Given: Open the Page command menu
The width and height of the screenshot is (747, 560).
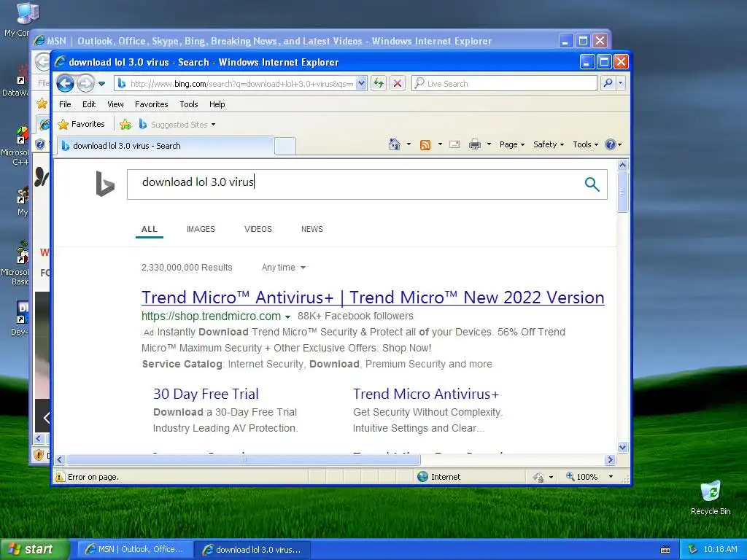Looking at the screenshot, I should click(x=511, y=144).
